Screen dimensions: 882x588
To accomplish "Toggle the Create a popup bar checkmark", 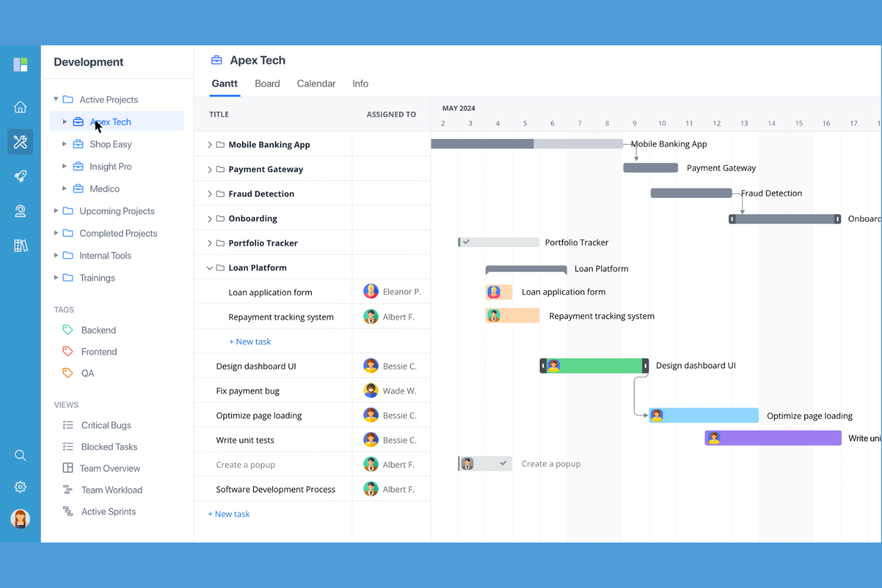I will (503, 463).
